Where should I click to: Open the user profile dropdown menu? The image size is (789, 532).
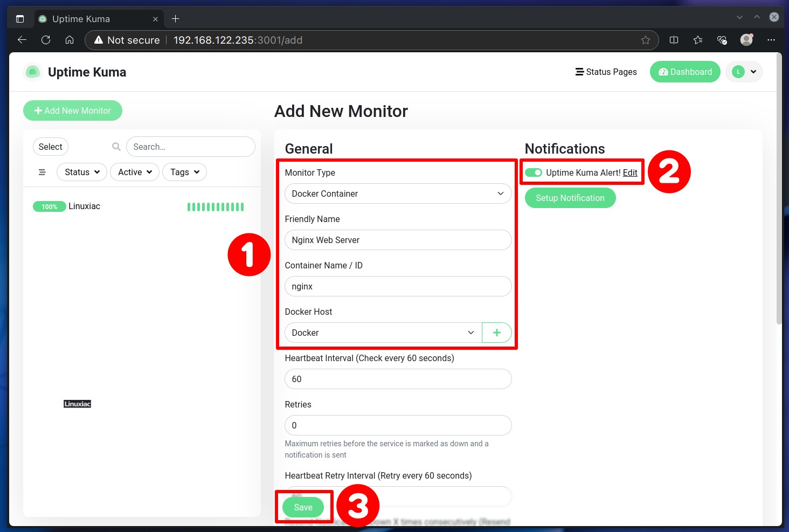(x=744, y=72)
